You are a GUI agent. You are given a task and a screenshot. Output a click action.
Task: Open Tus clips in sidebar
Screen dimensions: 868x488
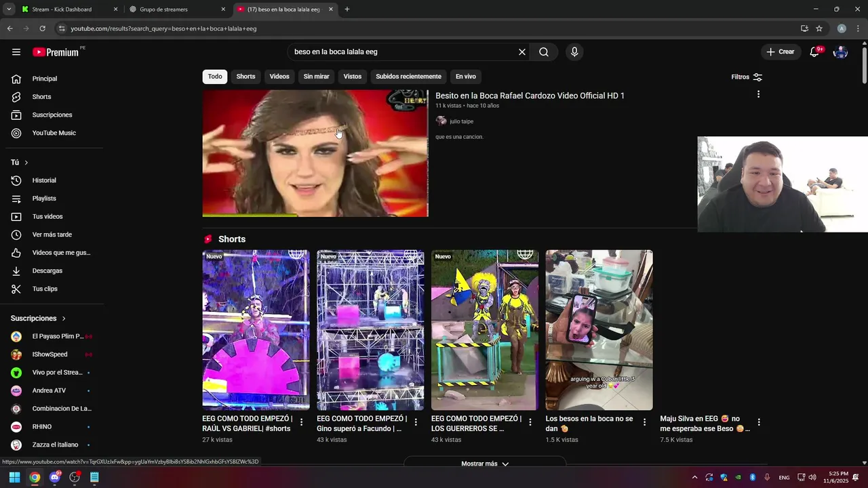point(52,289)
